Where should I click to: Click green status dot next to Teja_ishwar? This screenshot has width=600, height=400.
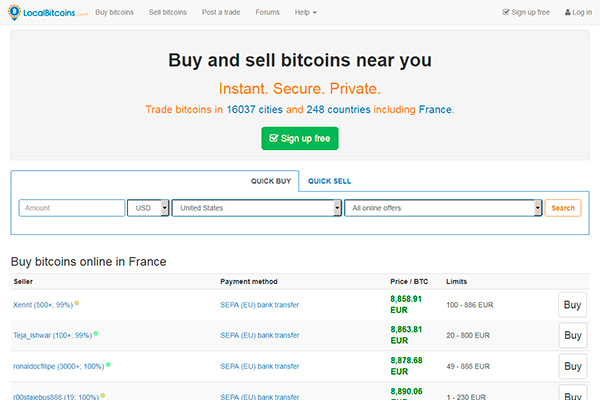[x=96, y=334]
